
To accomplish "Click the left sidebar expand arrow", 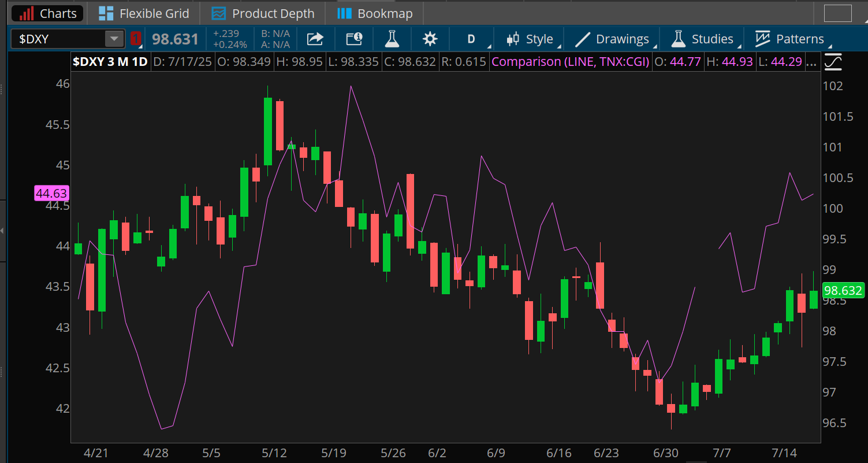I will click(x=2, y=231).
